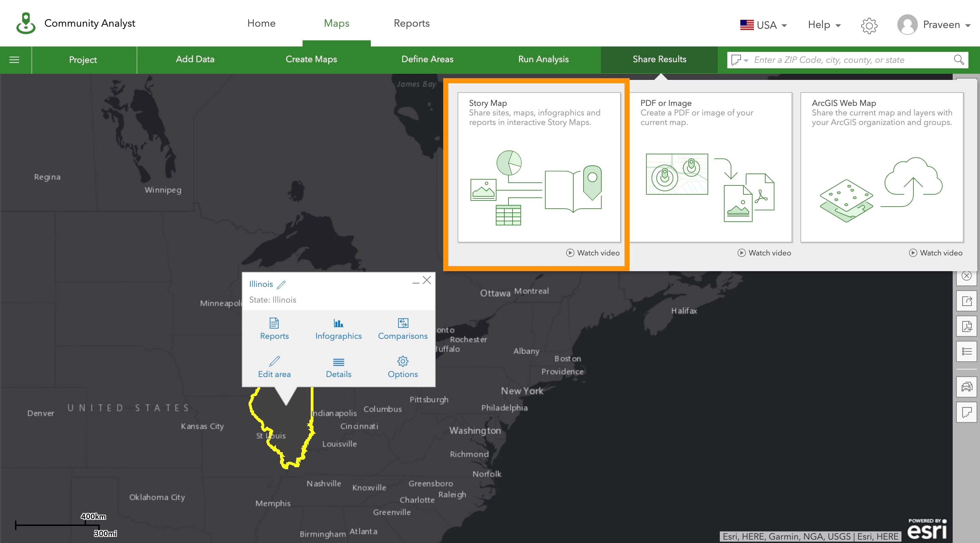This screenshot has height=543, width=980.
Task: Click the create PDF icon in sidebar
Action: [967, 326]
